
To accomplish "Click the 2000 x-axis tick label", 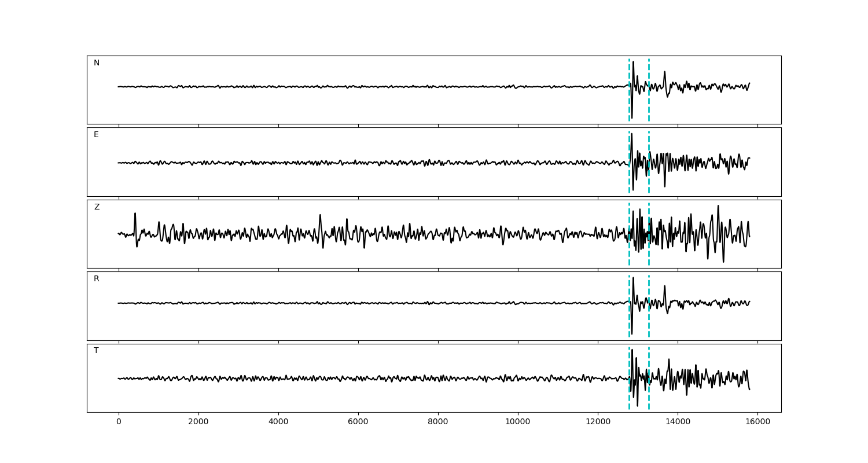I will click(x=198, y=422).
